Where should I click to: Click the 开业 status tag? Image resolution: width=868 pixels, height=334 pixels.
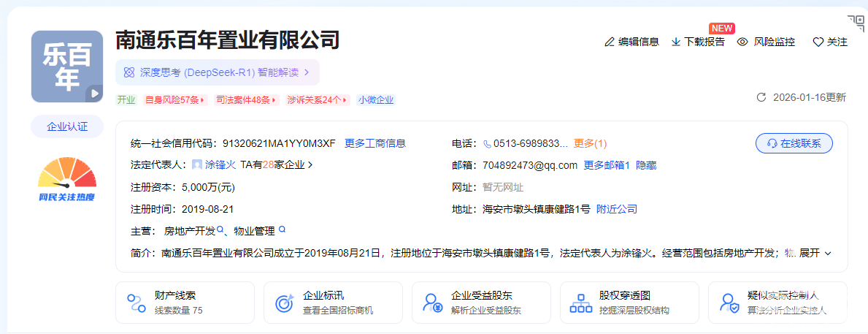click(x=126, y=100)
